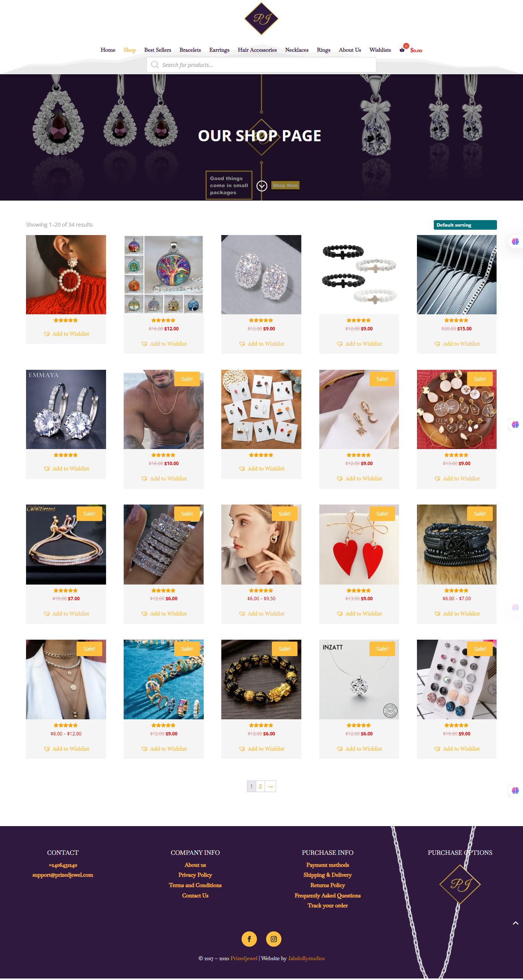This screenshot has width=523, height=980.
Task: Click the Facebook icon in footer
Action: click(249, 939)
